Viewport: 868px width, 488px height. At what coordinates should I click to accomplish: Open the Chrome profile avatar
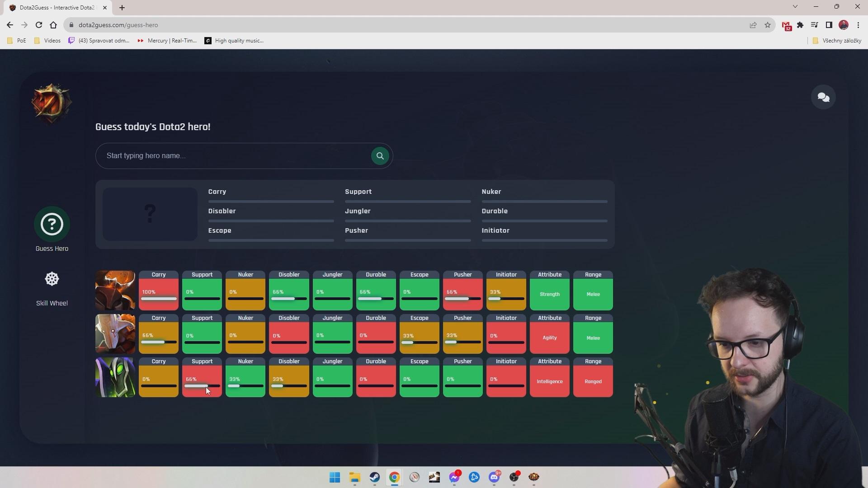click(x=844, y=25)
